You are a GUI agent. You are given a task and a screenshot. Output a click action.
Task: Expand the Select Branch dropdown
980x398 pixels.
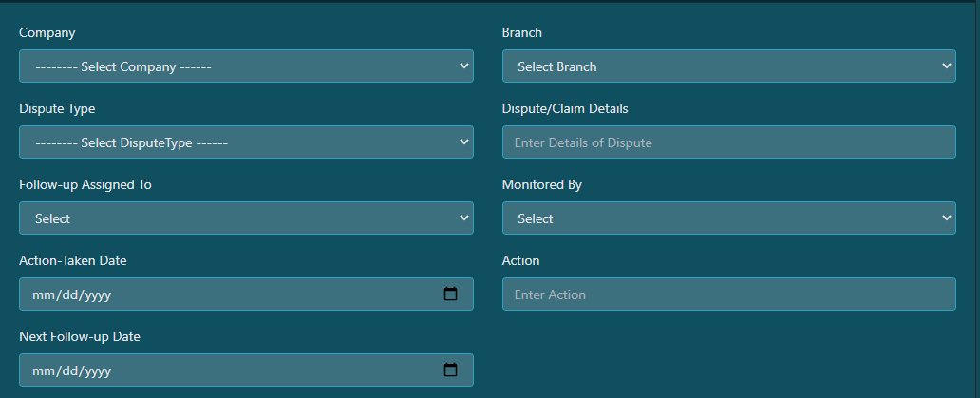(728, 66)
